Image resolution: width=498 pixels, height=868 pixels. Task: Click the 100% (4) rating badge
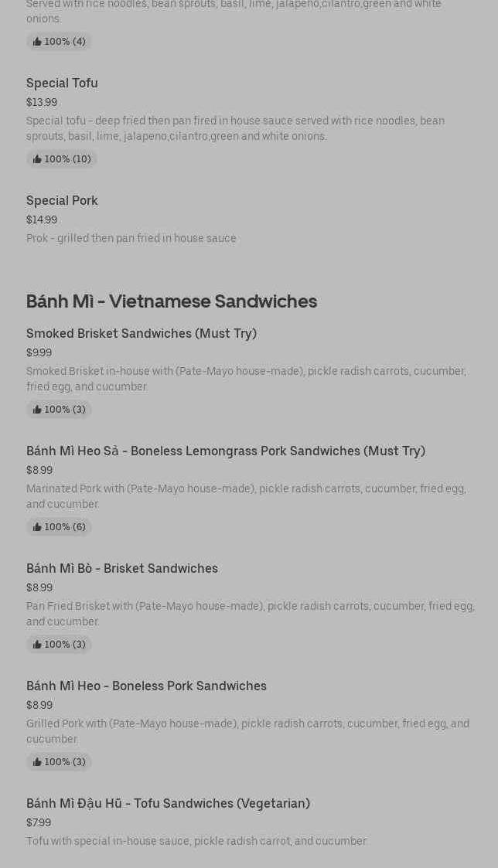click(59, 42)
